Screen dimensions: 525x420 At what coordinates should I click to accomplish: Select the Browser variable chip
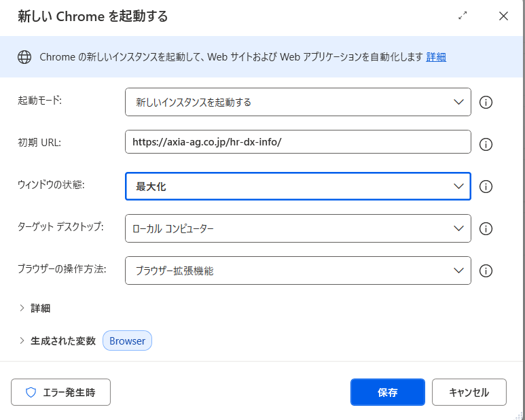click(127, 341)
